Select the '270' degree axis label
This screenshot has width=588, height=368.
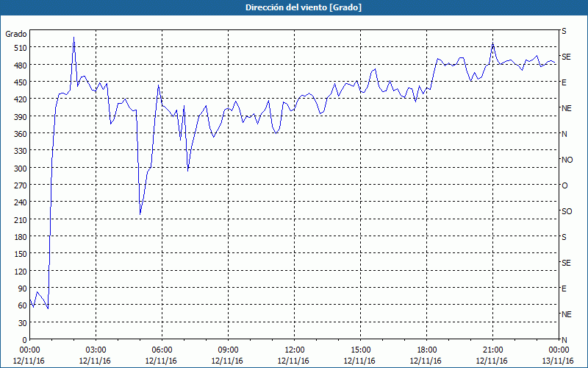click(x=21, y=185)
